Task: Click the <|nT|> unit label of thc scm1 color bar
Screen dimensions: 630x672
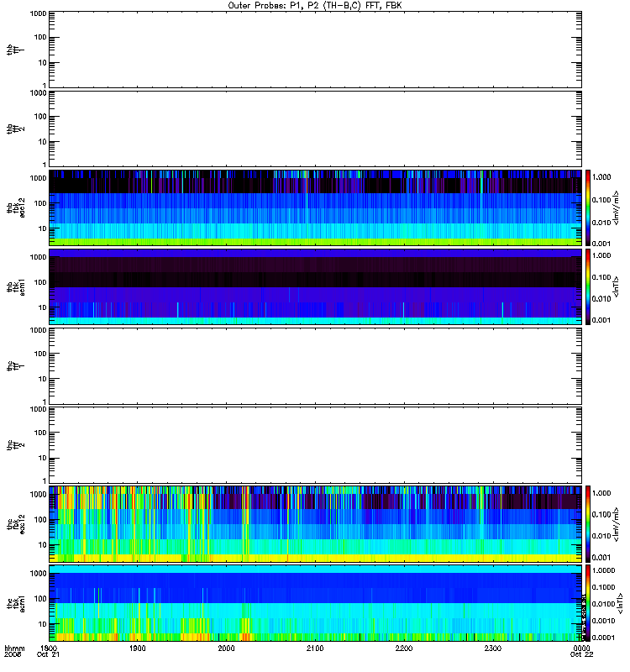Action: 619,603
